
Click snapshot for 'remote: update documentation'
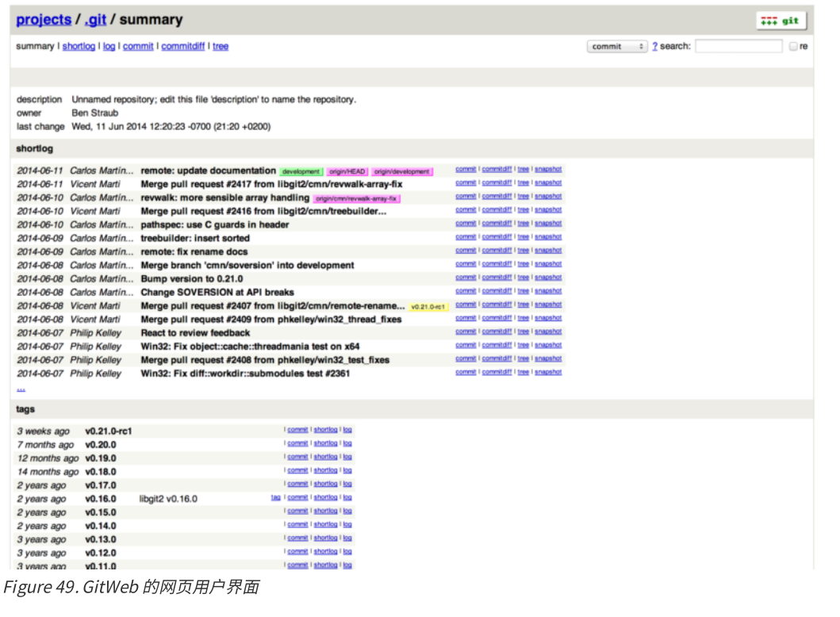[548, 169]
